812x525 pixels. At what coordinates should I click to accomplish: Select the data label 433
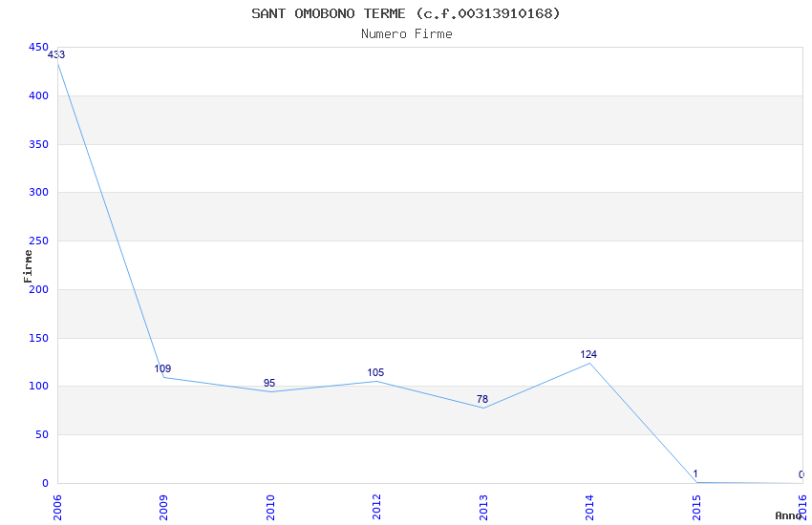click(56, 54)
